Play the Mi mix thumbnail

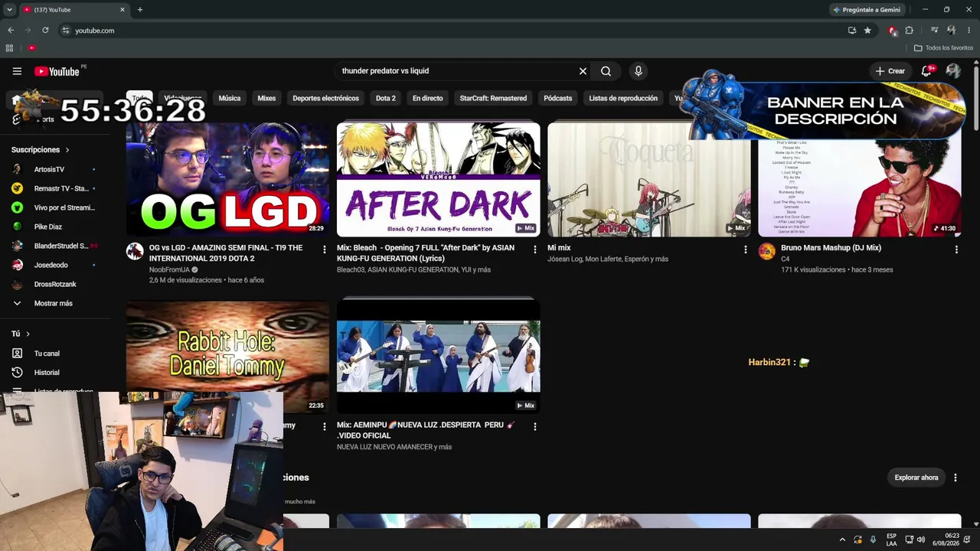tap(648, 179)
